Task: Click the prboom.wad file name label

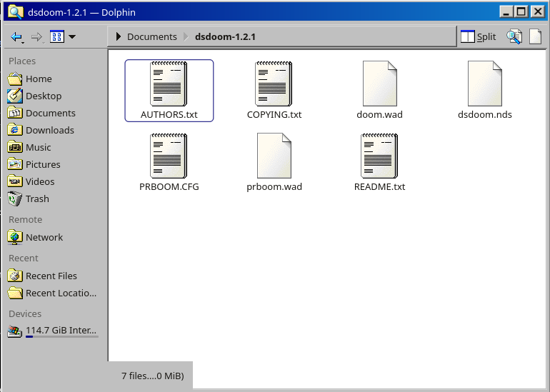Action: coord(274,187)
